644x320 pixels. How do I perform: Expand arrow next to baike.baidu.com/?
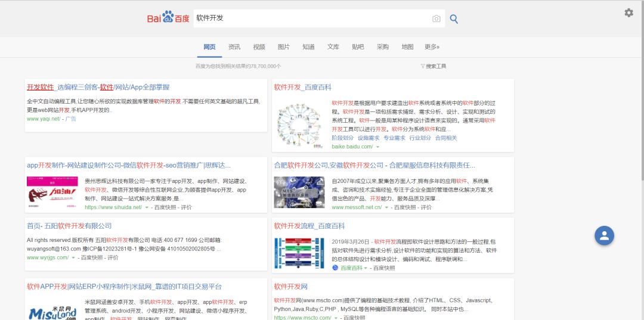[x=377, y=147]
